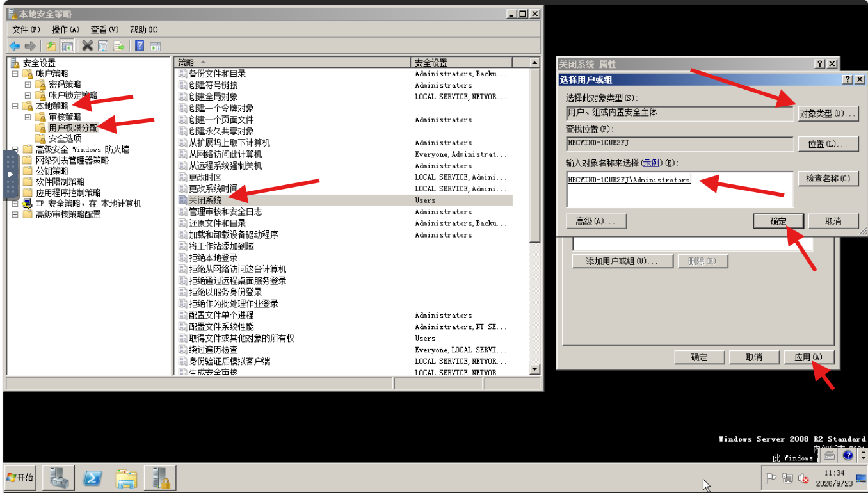Click the 对象类型(O)... button

[828, 113]
